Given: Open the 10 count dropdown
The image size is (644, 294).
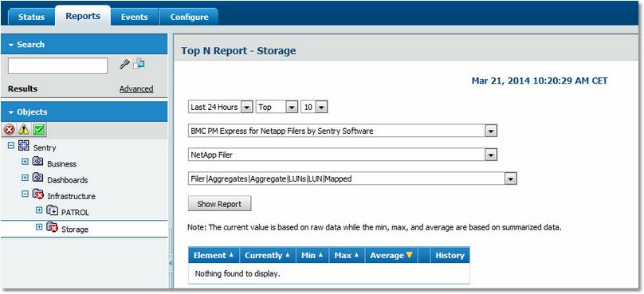Looking at the screenshot, I should 321,108.
